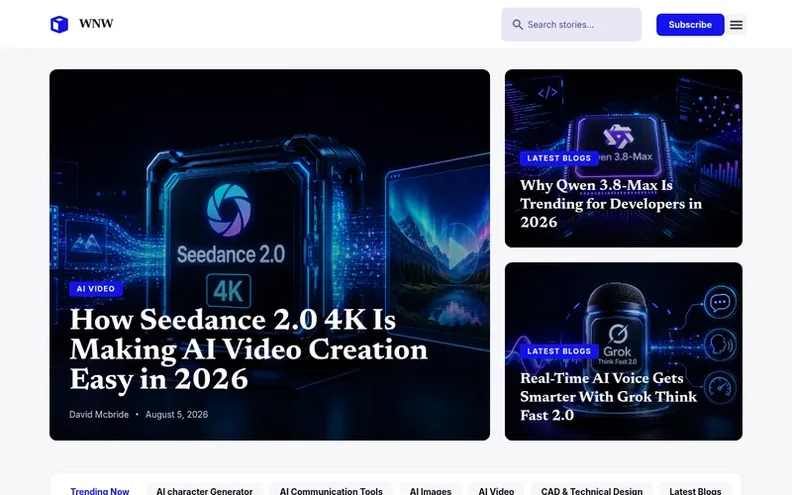
Task: Select the Trending Now tab
Action: [100, 491]
